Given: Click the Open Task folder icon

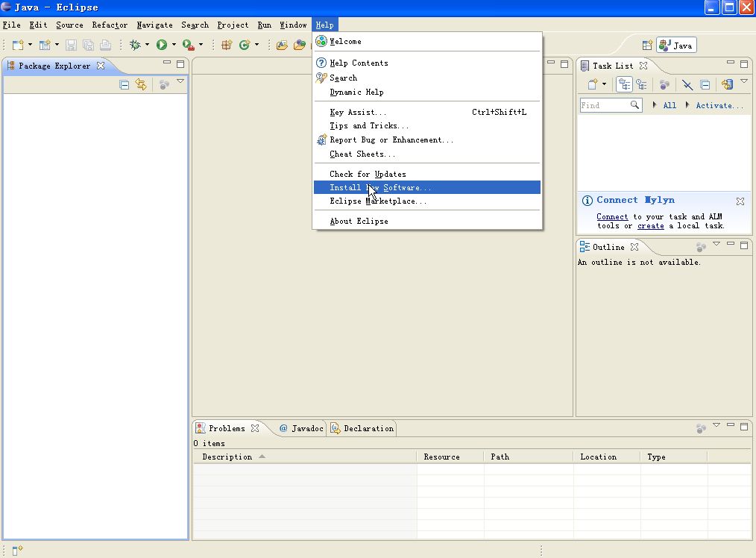Looking at the screenshot, I should [300, 45].
